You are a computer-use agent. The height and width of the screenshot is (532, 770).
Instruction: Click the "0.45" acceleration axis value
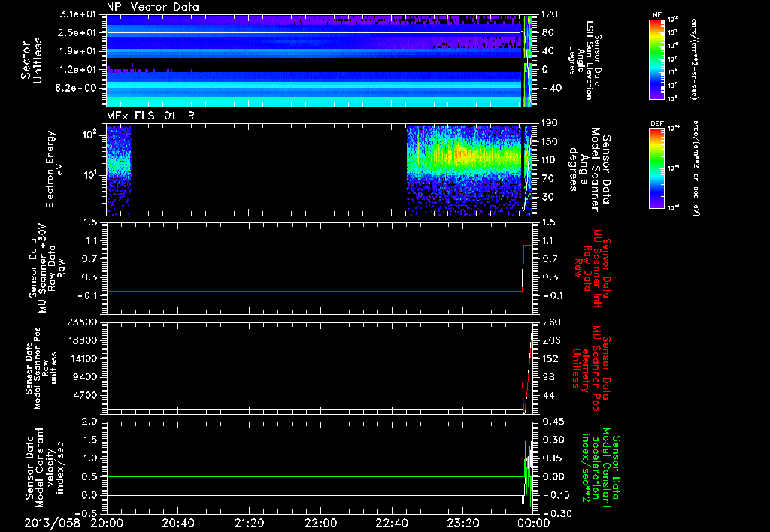[553, 422]
